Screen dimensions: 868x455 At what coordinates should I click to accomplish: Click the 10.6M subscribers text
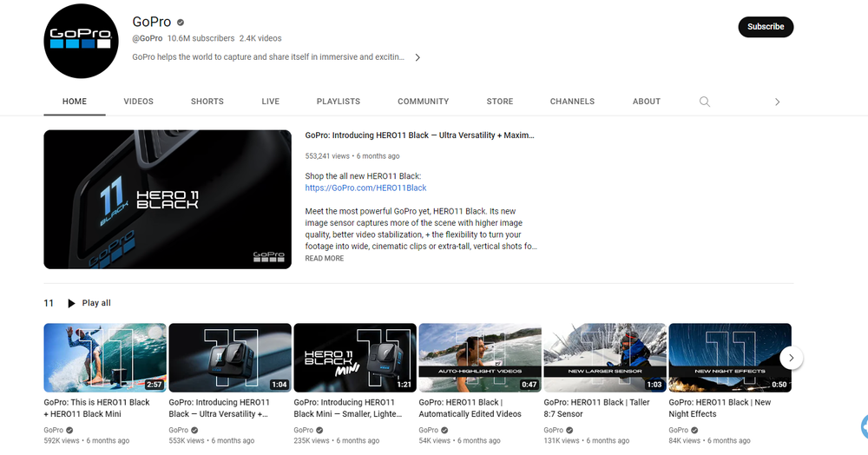point(201,38)
